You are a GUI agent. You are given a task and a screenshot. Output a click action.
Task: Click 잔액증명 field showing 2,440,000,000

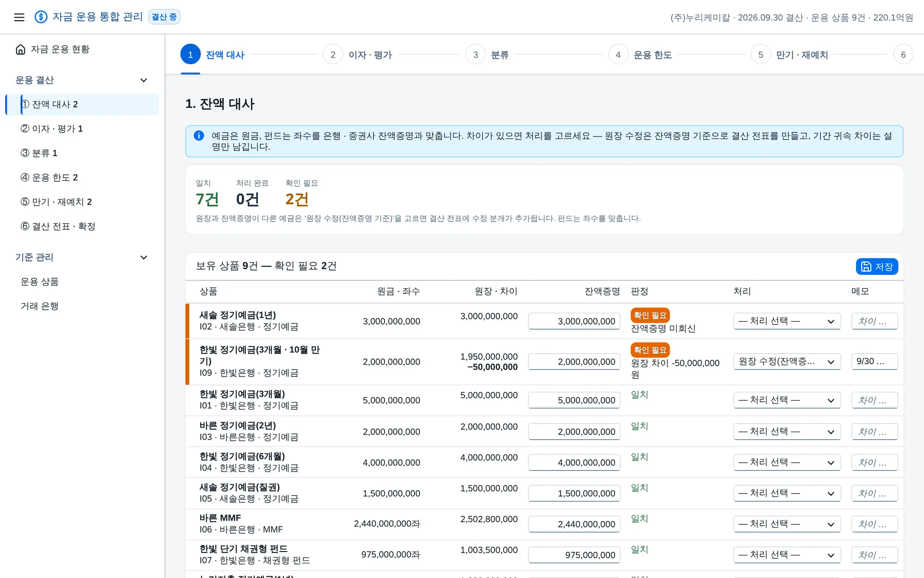(x=574, y=524)
